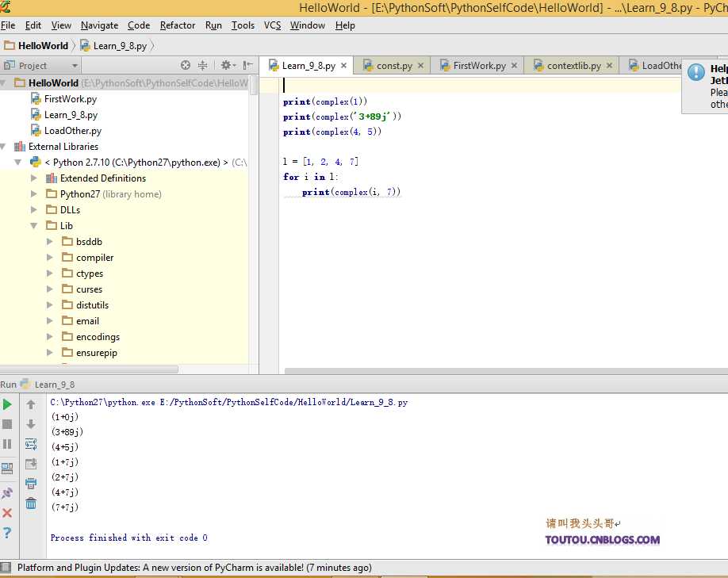Click the Project tree vertical scrollbar
The image size is (728, 578).
pos(253,86)
